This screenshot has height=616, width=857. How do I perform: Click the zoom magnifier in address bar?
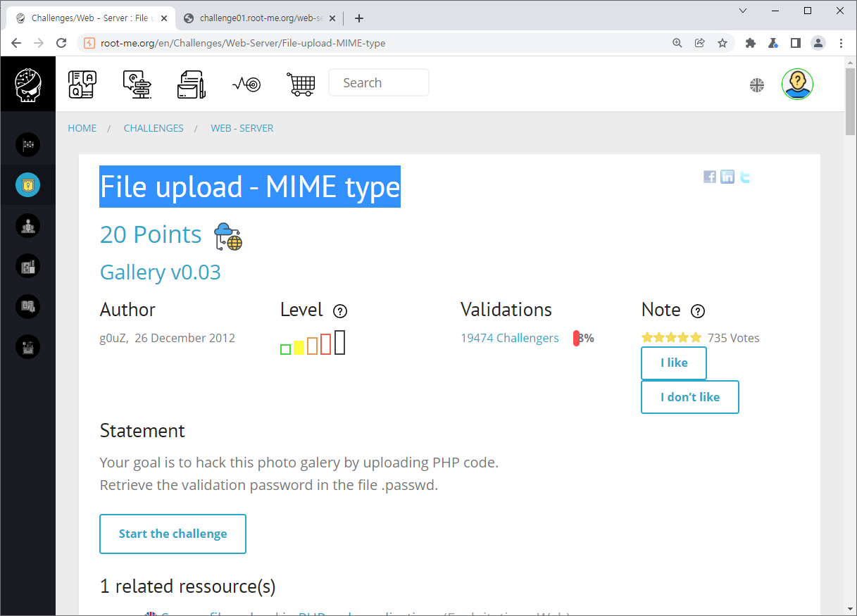click(x=677, y=43)
